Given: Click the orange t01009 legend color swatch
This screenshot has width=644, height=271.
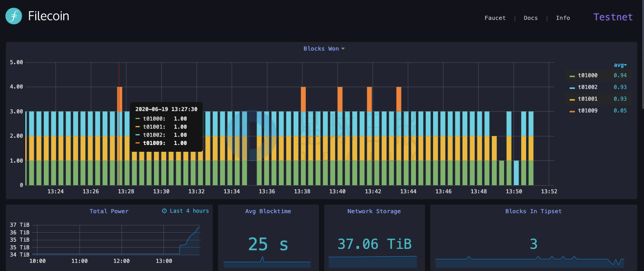Looking at the screenshot, I should pos(572,112).
